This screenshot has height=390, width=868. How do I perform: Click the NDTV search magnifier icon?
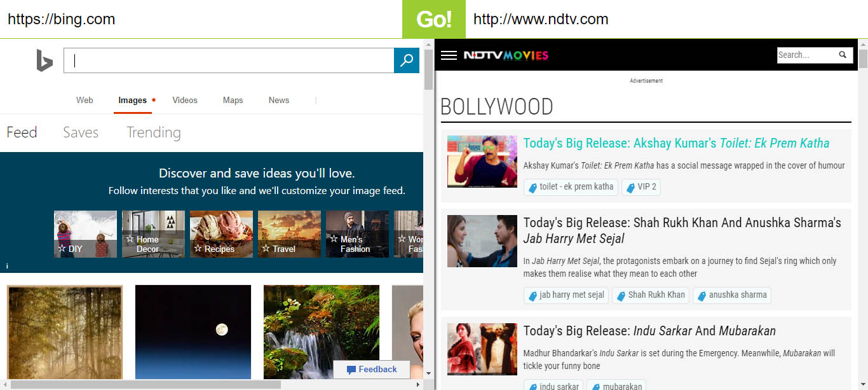(843, 55)
